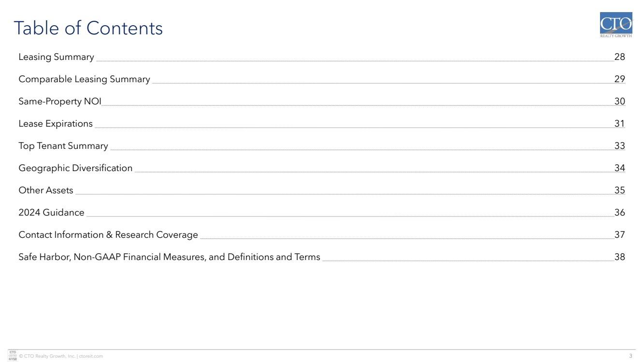Click the NYSE listed badge in footer
This screenshot has width=644, height=362.
(x=13, y=356)
